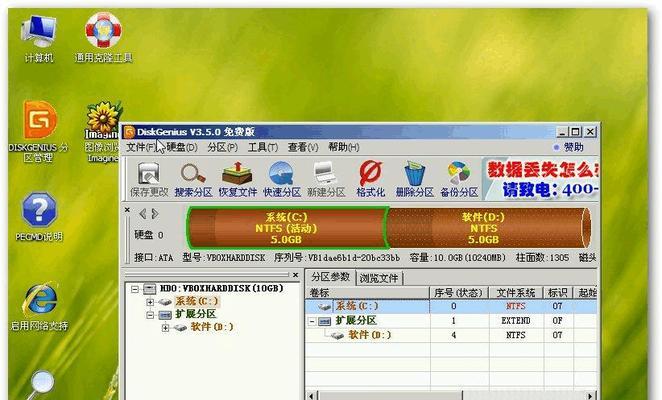Expand the 软件(D:) node in the disk tree
The image size is (662, 400).
coord(166,327)
